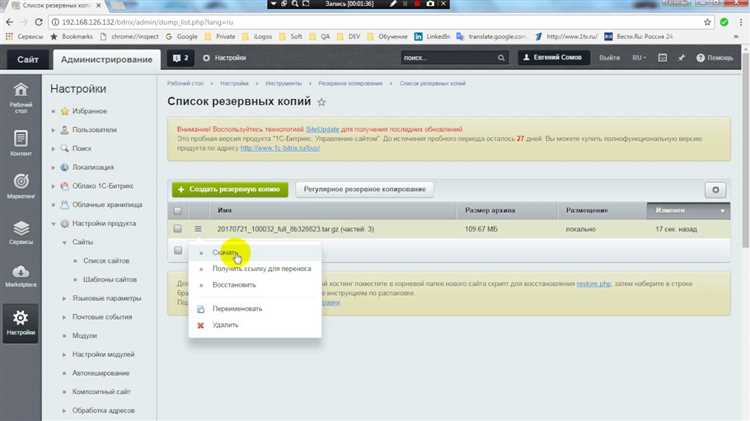Open the Рабочий стол sidebar icon
This screenshot has width=750, height=421.
(21, 97)
